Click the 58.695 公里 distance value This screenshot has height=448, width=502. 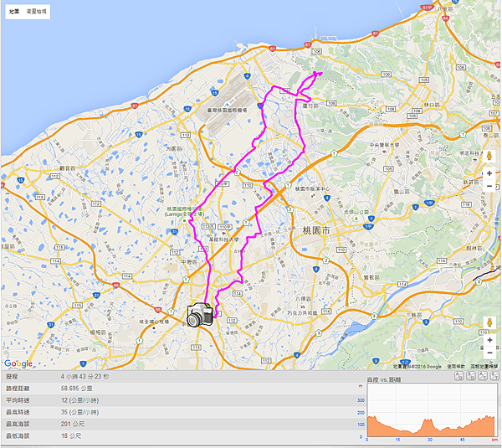(76, 389)
